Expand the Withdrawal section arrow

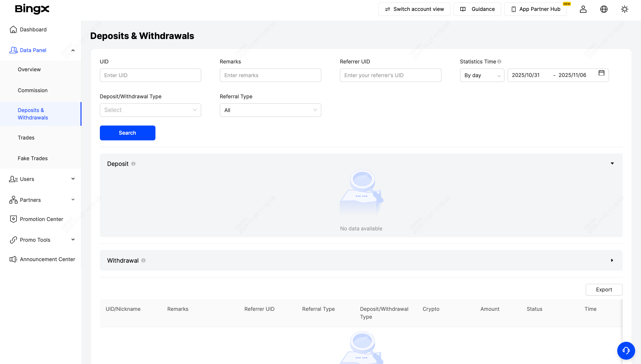[x=612, y=260]
